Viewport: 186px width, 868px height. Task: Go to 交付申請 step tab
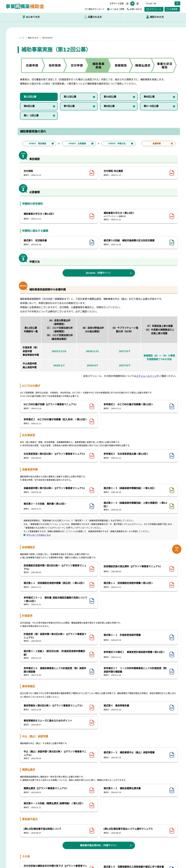coord(77,65)
